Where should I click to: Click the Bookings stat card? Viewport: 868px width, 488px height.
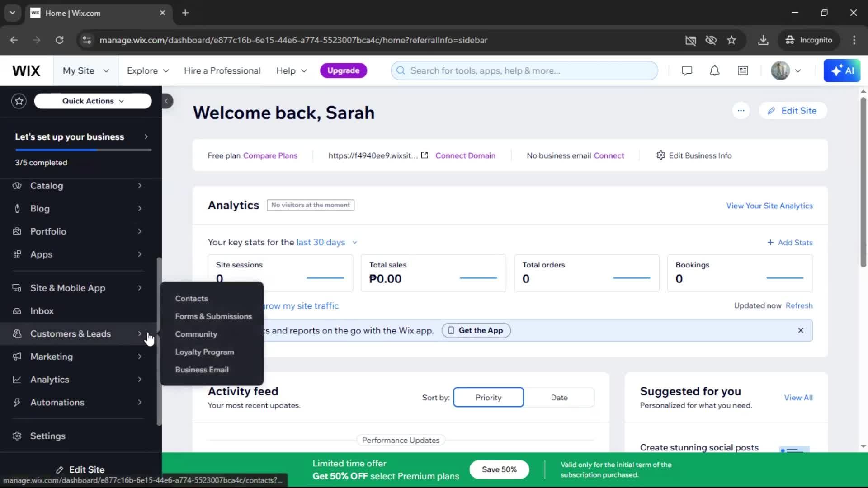point(740,273)
